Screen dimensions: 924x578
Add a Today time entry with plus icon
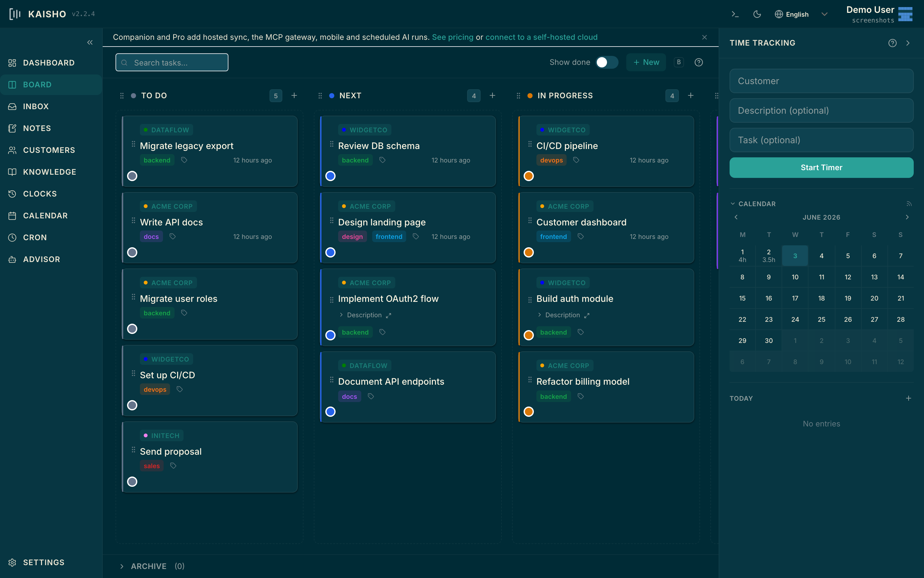click(x=908, y=398)
